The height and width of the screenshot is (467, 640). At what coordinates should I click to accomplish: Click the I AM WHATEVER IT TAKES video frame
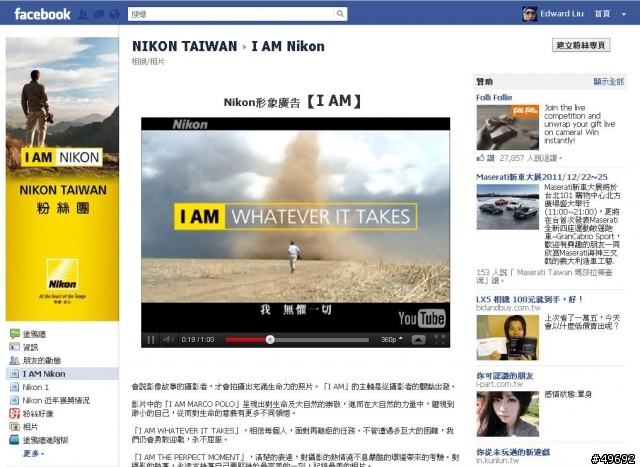(296, 216)
